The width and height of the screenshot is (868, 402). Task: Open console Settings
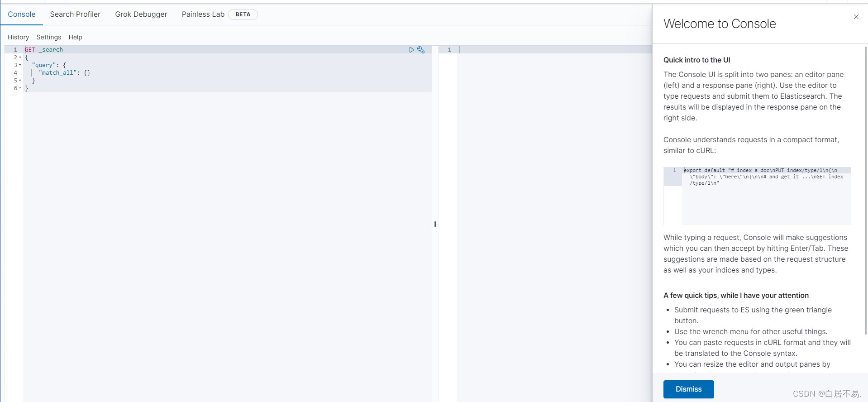click(49, 37)
